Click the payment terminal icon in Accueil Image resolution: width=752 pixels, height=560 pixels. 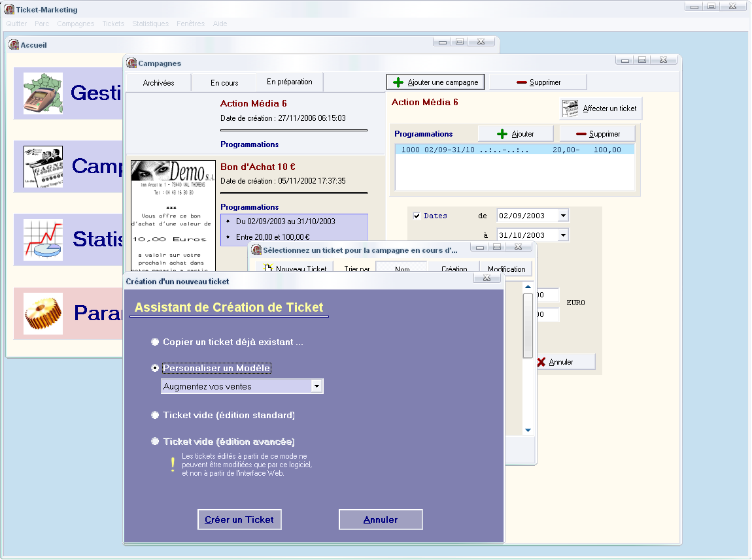click(x=43, y=93)
